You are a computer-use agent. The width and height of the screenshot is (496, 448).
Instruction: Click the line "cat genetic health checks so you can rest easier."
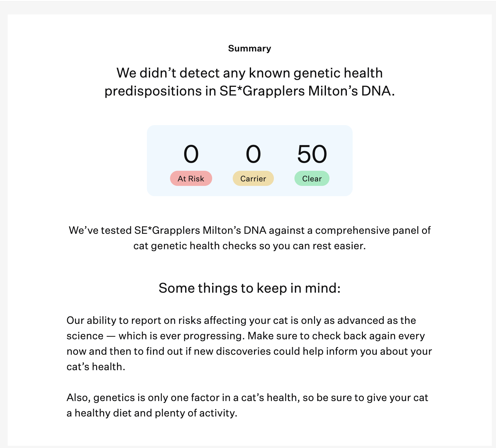pos(249,246)
